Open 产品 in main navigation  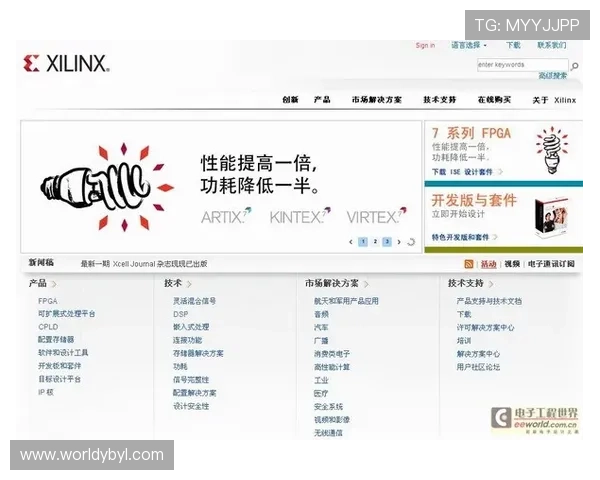click(322, 100)
